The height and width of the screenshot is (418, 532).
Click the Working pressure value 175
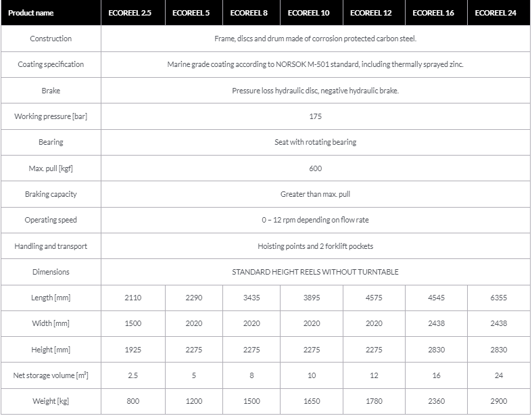(x=316, y=116)
